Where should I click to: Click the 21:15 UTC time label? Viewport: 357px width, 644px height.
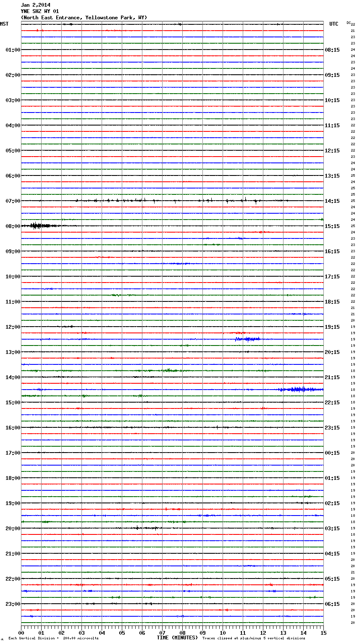click(332, 377)
